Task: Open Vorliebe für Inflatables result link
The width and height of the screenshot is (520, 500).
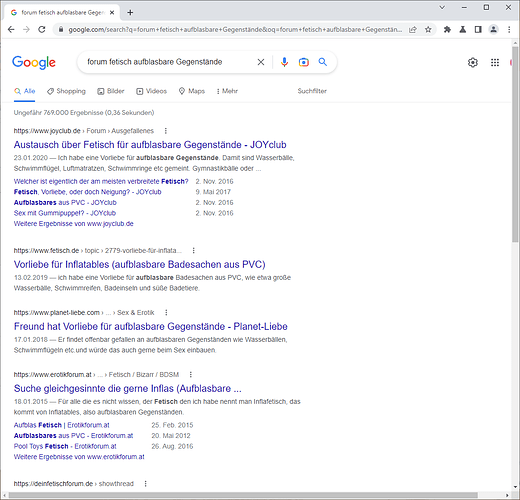Action: [139, 264]
